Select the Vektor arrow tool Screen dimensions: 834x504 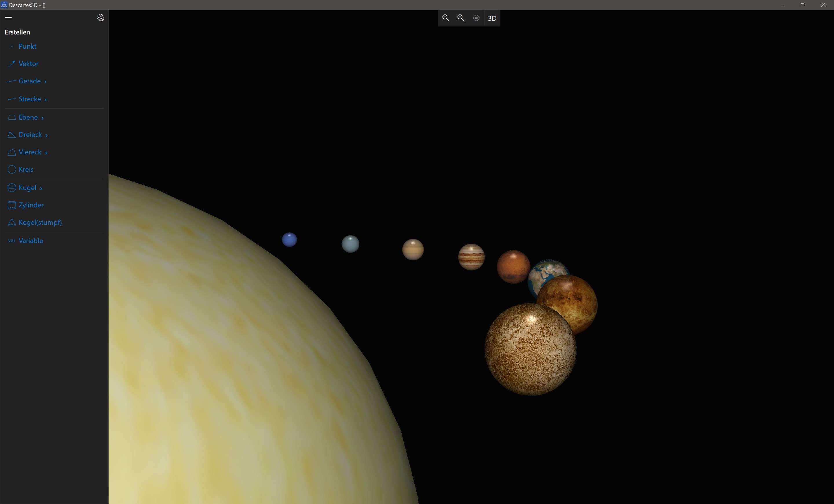(x=28, y=64)
